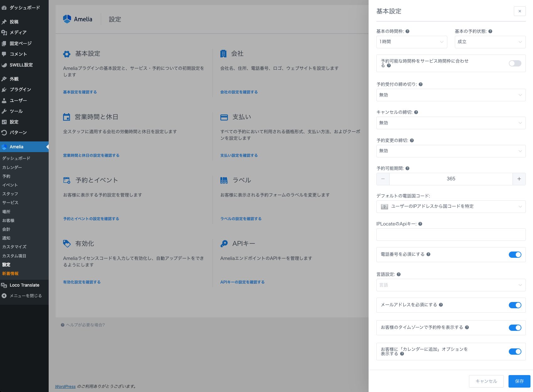Open the 基本の予約状態 dropdown
This screenshot has height=392, width=533.
pos(490,42)
